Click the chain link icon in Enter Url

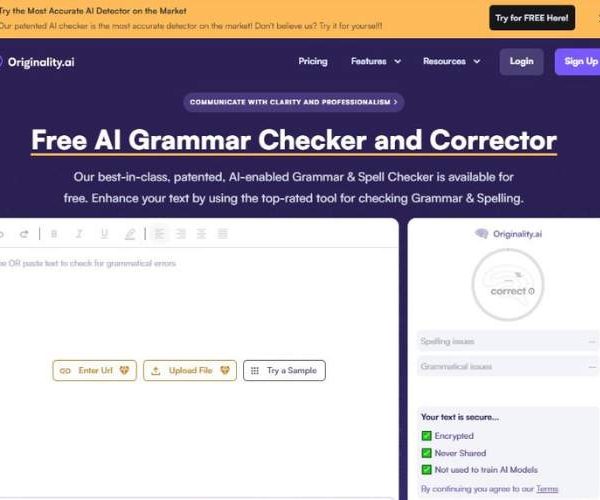tap(65, 371)
